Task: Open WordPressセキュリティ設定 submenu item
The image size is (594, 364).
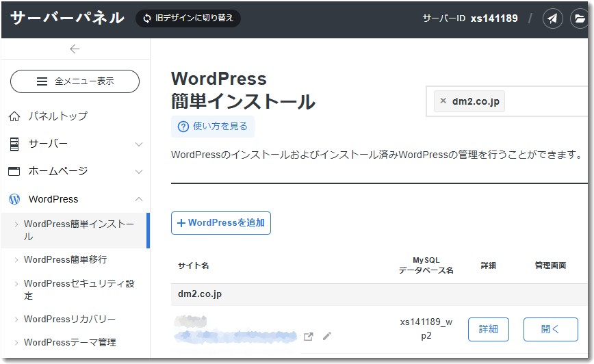Action: (79, 289)
